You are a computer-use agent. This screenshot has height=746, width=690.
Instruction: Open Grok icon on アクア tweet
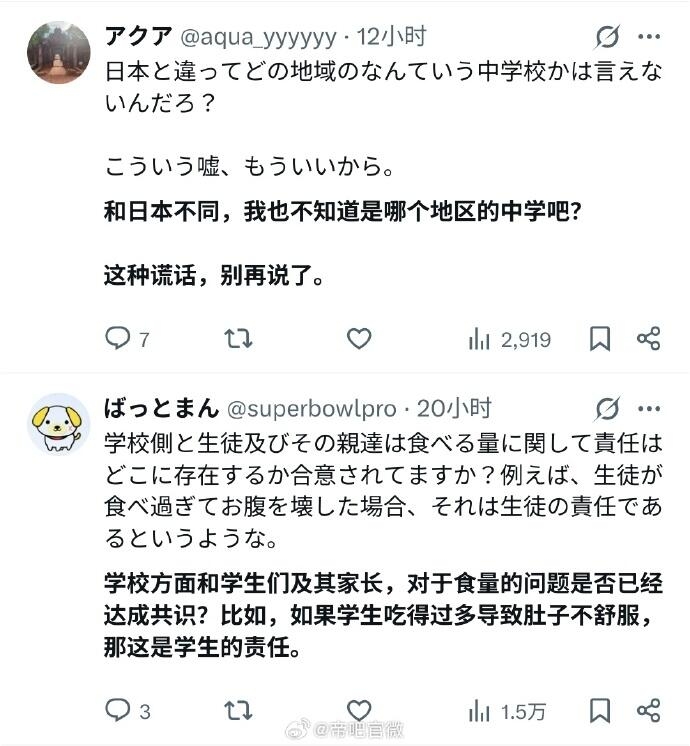pyautogui.click(x=607, y=38)
